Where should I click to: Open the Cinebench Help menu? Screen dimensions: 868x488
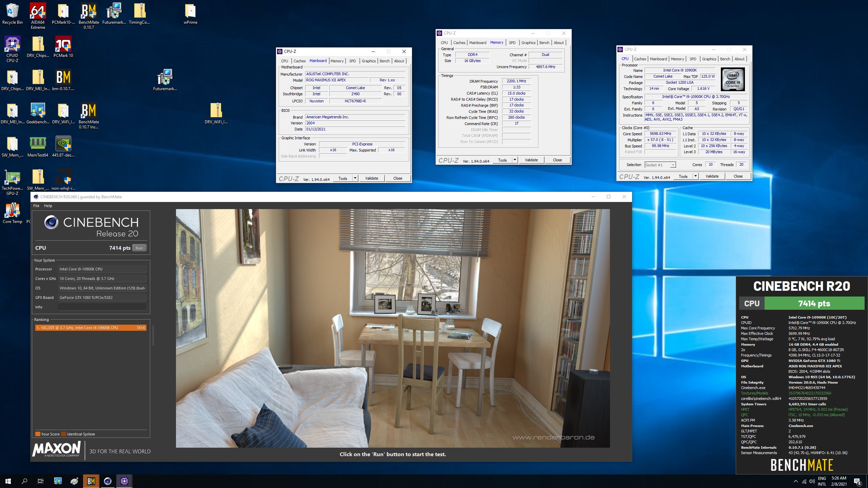48,206
